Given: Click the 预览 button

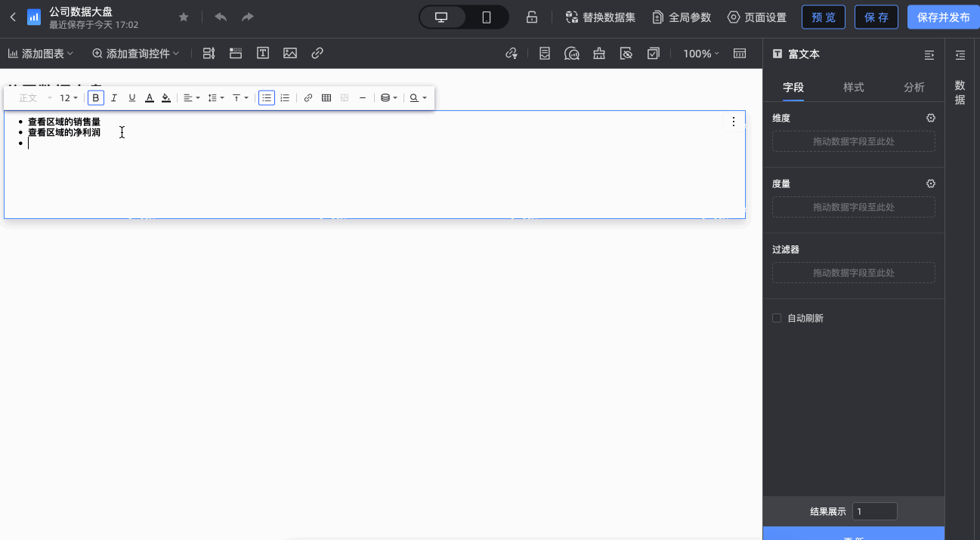Looking at the screenshot, I should click(x=824, y=17).
